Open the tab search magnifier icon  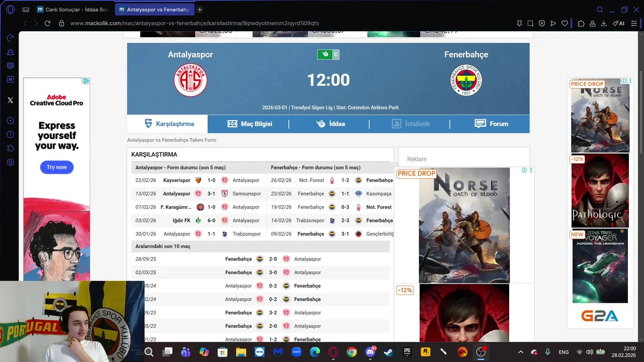pyautogui.click(x=600, y=10)
